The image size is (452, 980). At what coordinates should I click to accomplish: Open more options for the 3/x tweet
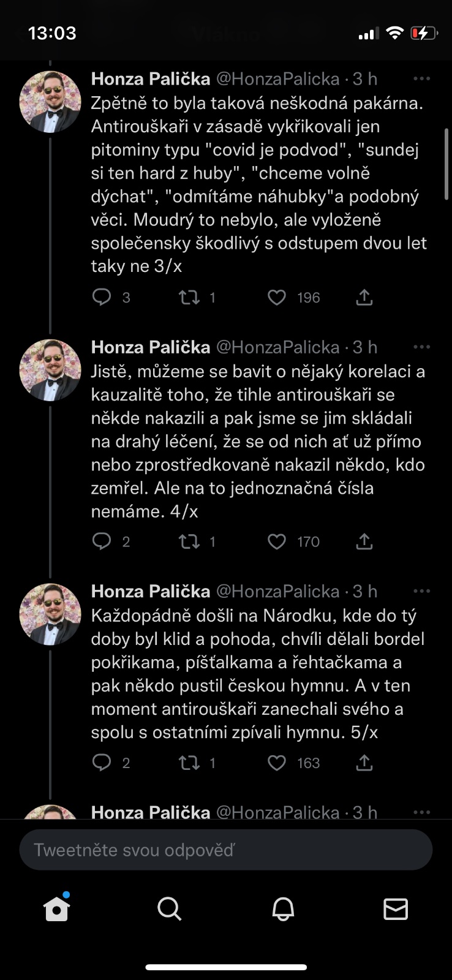421,79
